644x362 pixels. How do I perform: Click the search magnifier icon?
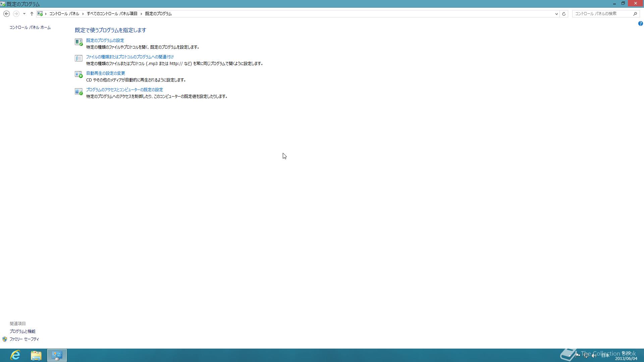tap(635, 14)
